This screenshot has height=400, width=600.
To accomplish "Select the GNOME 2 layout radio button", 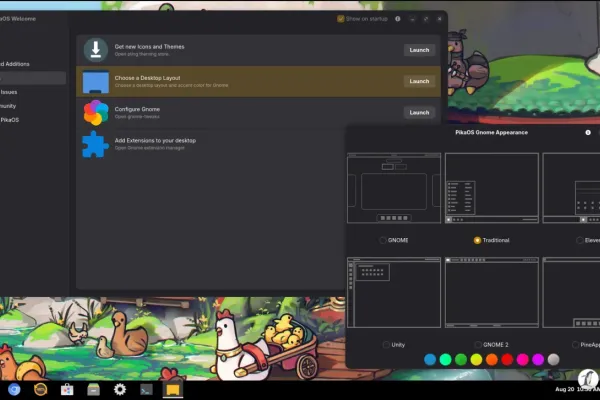I will 478,344.
